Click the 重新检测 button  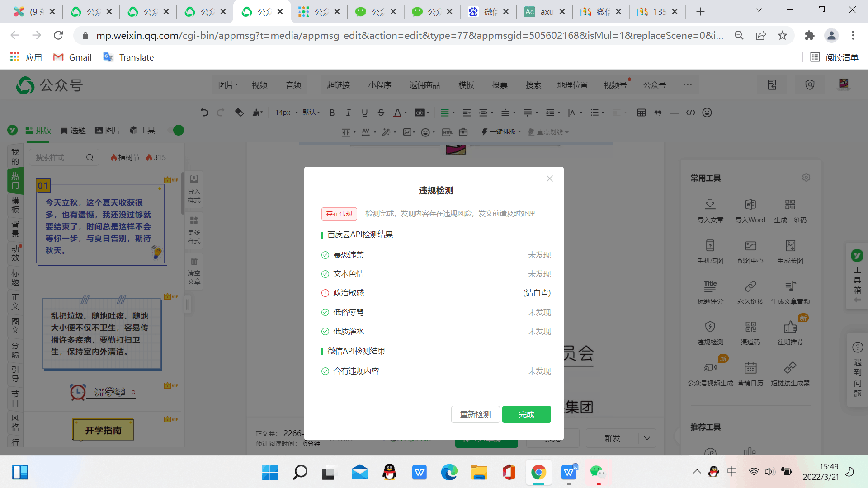tap(475, 414)
